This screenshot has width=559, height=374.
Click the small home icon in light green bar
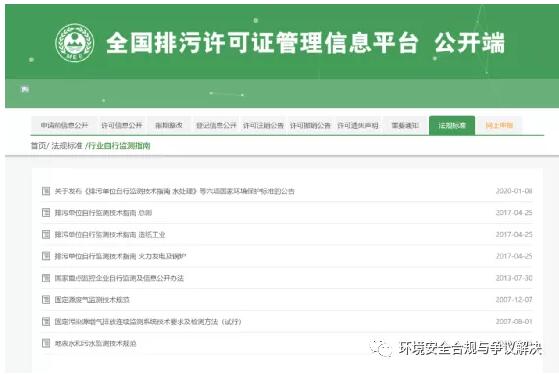(25, 89)
